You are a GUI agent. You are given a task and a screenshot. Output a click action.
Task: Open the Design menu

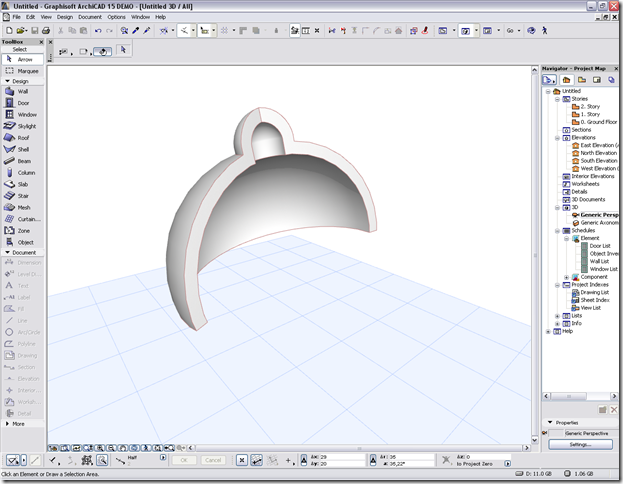[x=65, y=17]
